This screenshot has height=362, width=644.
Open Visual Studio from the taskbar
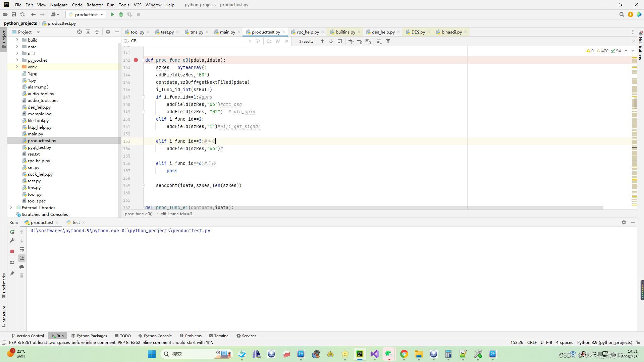374,354
